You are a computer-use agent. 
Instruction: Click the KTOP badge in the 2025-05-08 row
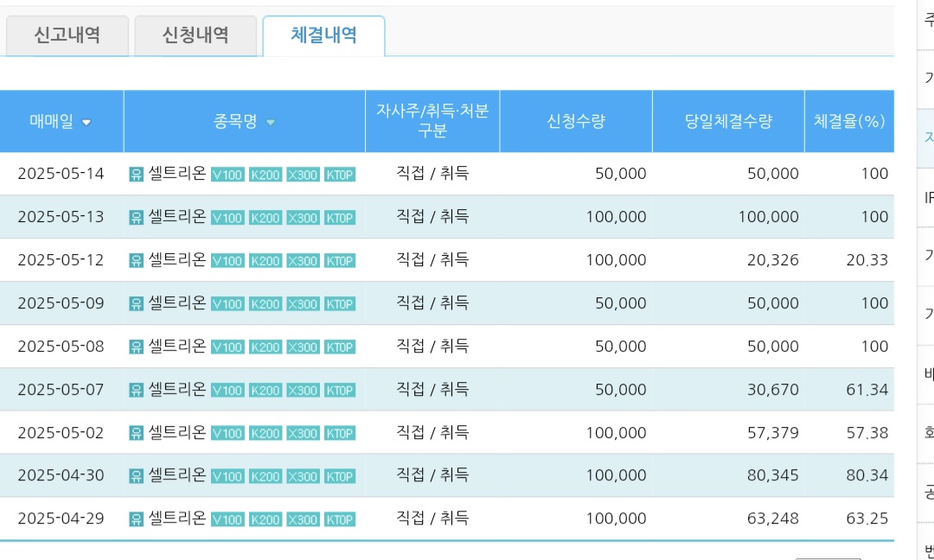[x=340, y=347]
